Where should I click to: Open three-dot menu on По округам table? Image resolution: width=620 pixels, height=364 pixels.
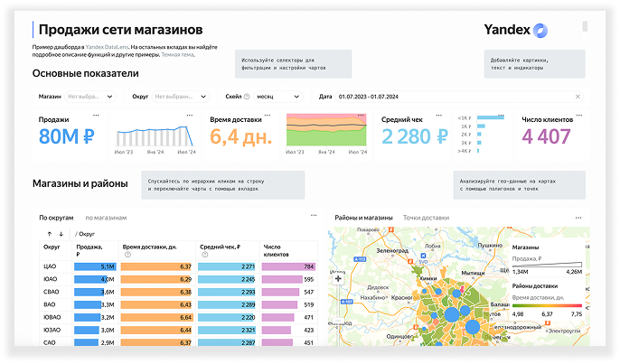(314, 215)
